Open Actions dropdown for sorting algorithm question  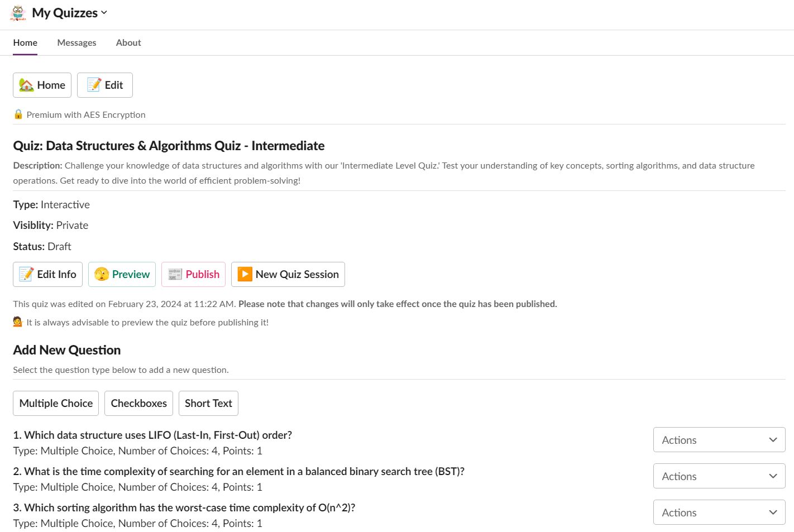[719, 512]
